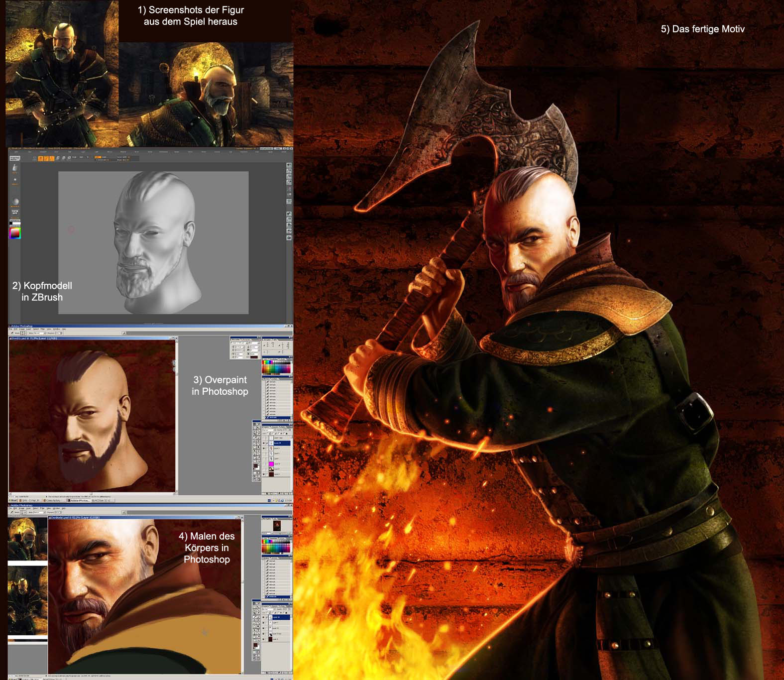
Task: Click the first orange Edit button in ZBrush
Action: pyautogui.click(x=40, y=158)
